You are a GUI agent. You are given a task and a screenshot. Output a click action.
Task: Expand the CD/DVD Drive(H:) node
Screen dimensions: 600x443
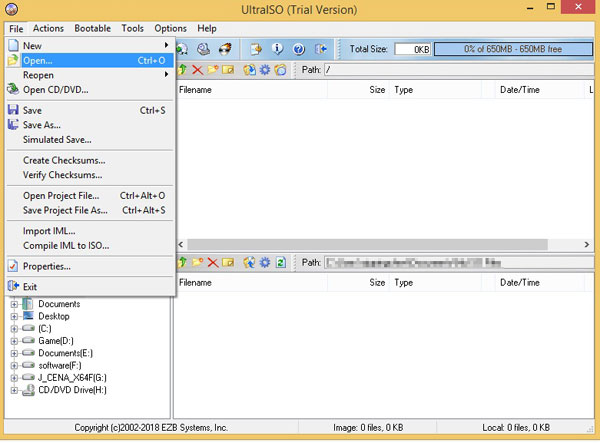pos(14,390)
